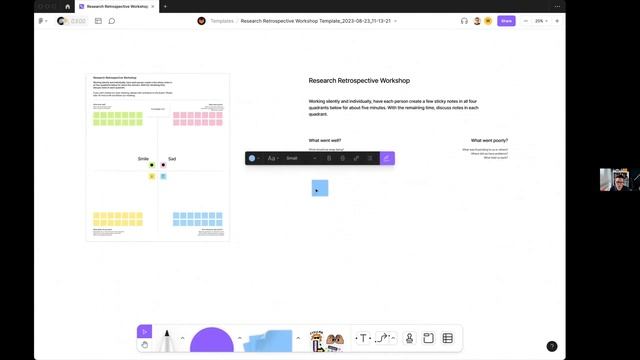Open the zoom percentage dropdown
Image resolution: width=640 pixels, height=360 pixels.
[541, 21]
